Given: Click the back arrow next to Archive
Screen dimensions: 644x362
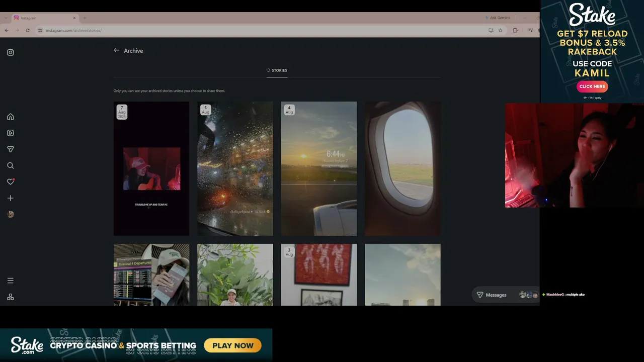Looking at the screenshot, I should (x=116, y=50).
